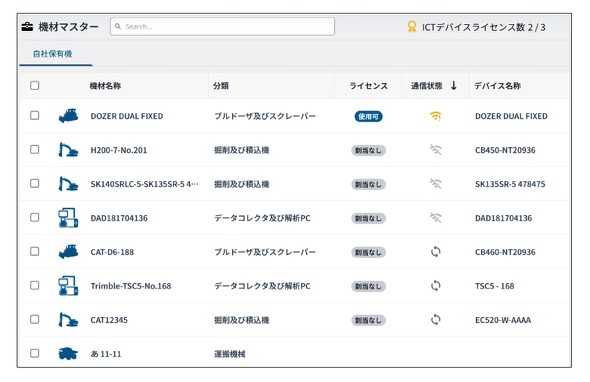Screen dimensions: 590x382
Task: Click device name TSC5 - 168
Action: click(x=494, y=286)
